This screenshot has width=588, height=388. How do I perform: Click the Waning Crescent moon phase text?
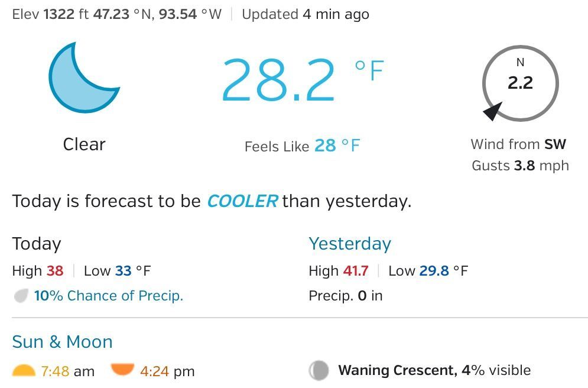pos(397,371)
